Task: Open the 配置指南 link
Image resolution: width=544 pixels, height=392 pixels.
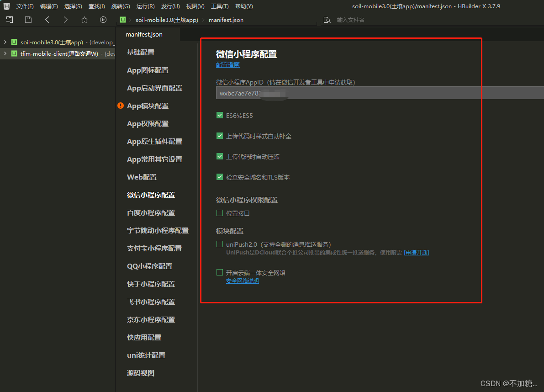Action: (x=227, y=65)
